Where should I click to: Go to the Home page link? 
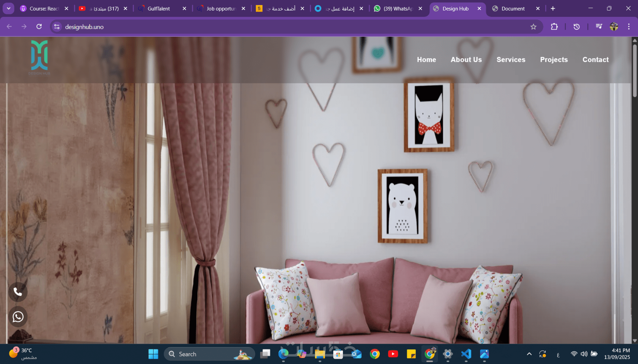pos(426,60)
